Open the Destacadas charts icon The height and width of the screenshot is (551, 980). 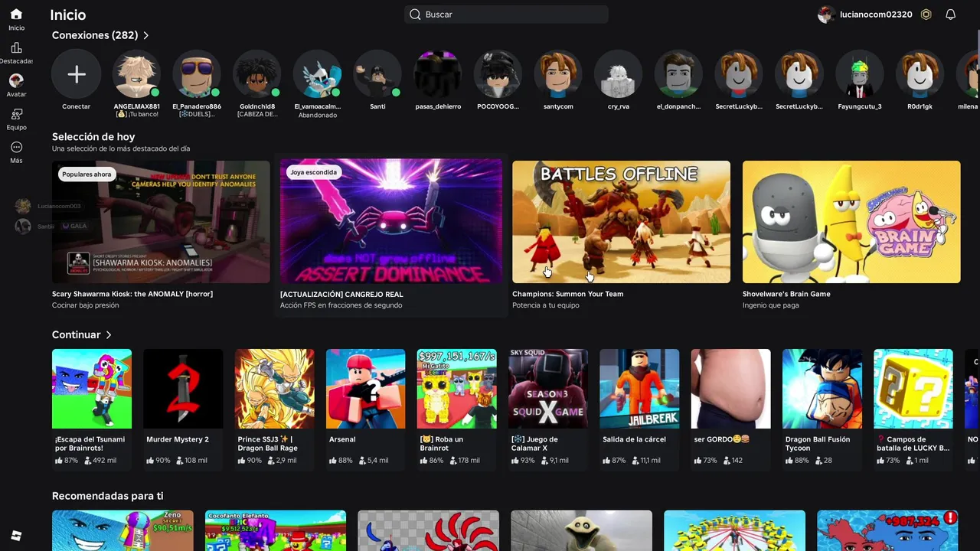click(16, 47)
